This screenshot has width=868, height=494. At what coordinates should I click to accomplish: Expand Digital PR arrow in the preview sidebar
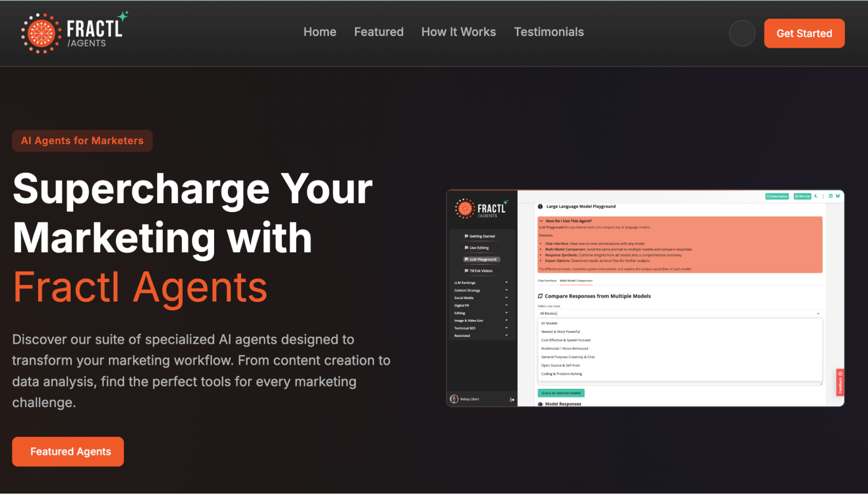click(506, 305)
